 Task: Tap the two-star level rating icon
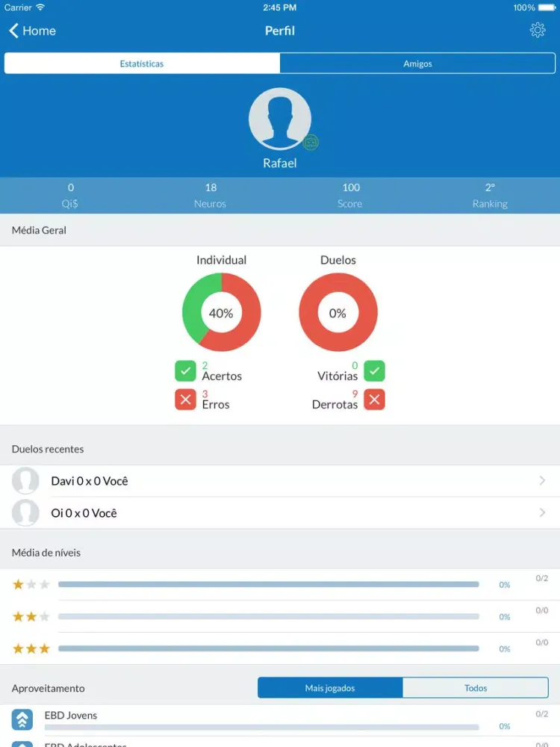pos(31,616)
